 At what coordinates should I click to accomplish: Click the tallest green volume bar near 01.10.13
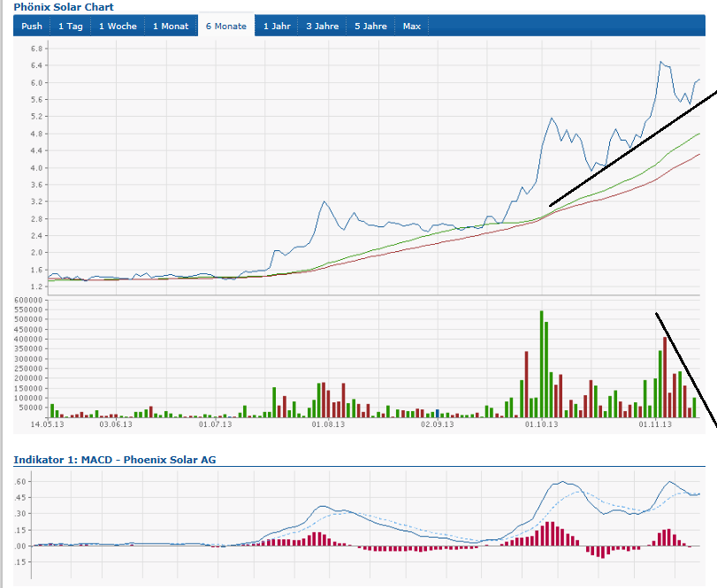tap(541, 364)
